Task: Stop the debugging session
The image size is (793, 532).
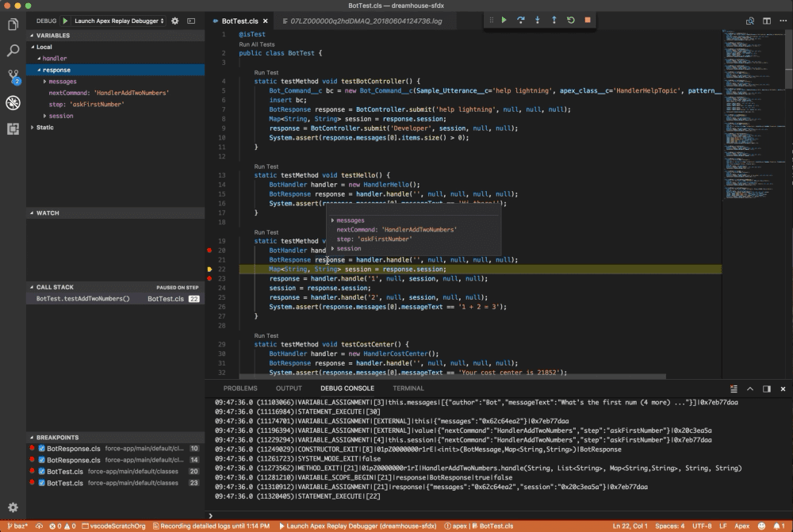Action: pos(587,20)
